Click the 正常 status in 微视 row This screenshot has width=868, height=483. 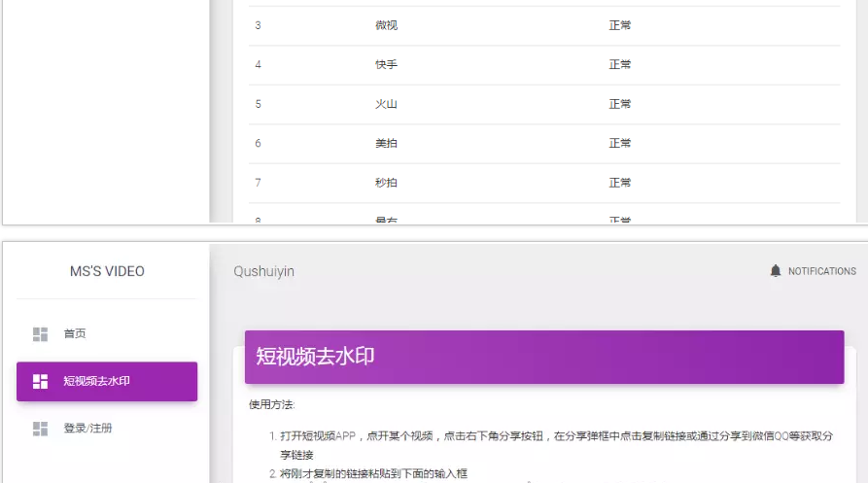coord(619,25)
